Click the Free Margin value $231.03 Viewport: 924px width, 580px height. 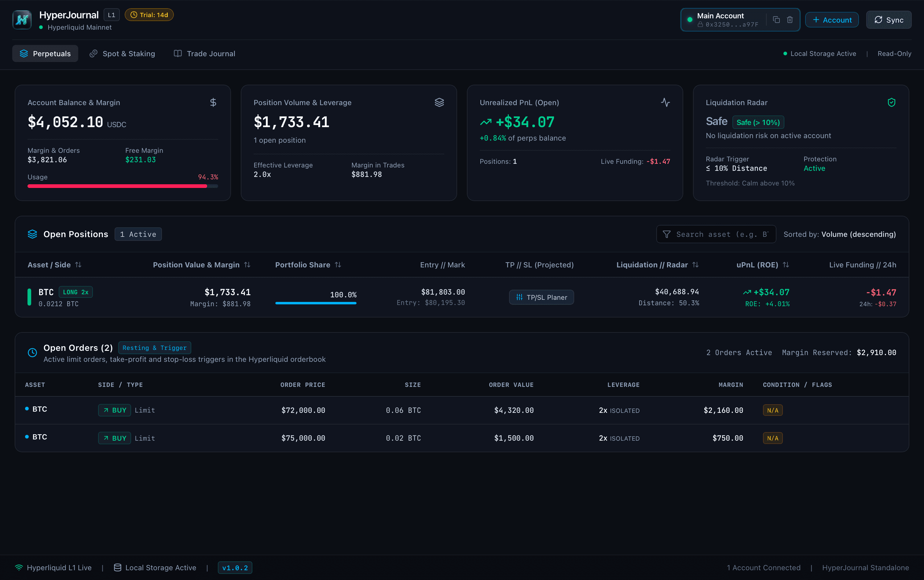(x=140, y=160)
